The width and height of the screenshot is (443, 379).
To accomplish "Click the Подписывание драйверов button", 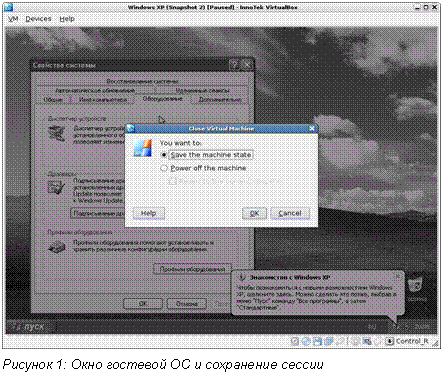I will coord(98,213).
